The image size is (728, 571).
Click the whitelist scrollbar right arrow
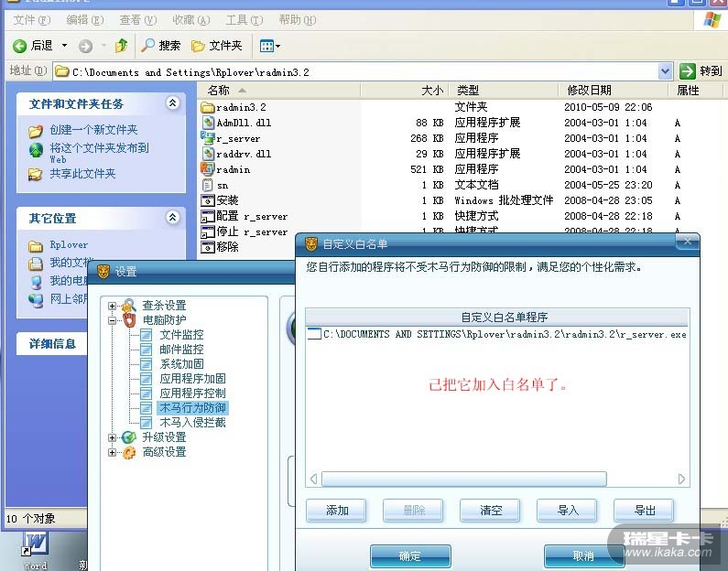(x=681, y=479)
